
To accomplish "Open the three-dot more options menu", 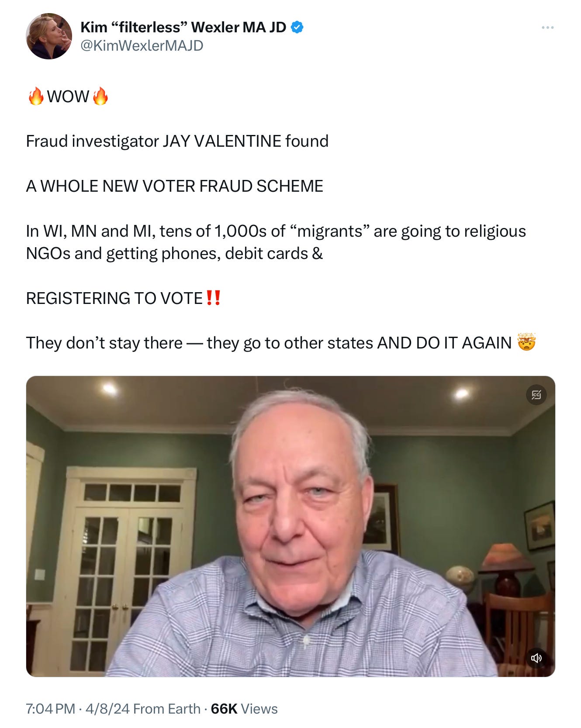I will tap(547, 28).
